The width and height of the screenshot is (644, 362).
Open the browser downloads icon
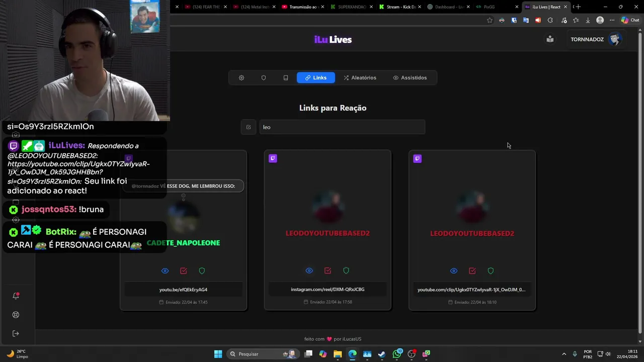point(588,20)
